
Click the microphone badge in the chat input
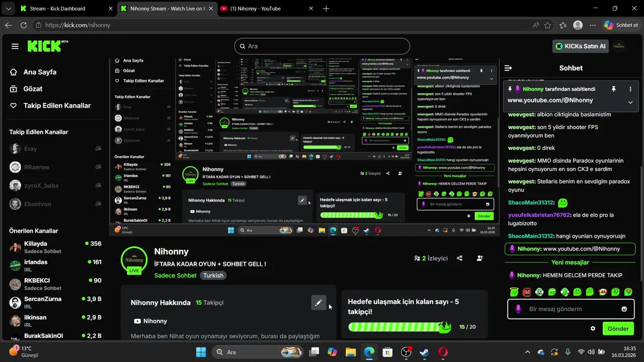pyautogui.click(x=518, y=309)
